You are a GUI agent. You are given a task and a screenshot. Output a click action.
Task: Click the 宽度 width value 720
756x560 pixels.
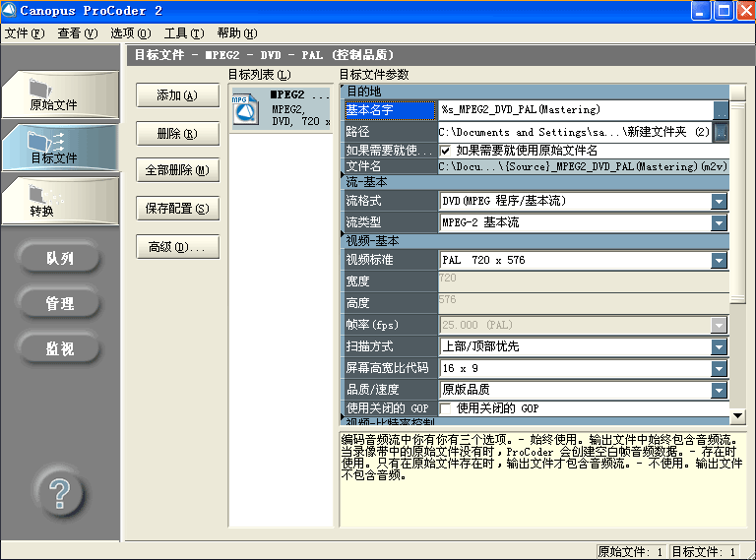(584, 280)
